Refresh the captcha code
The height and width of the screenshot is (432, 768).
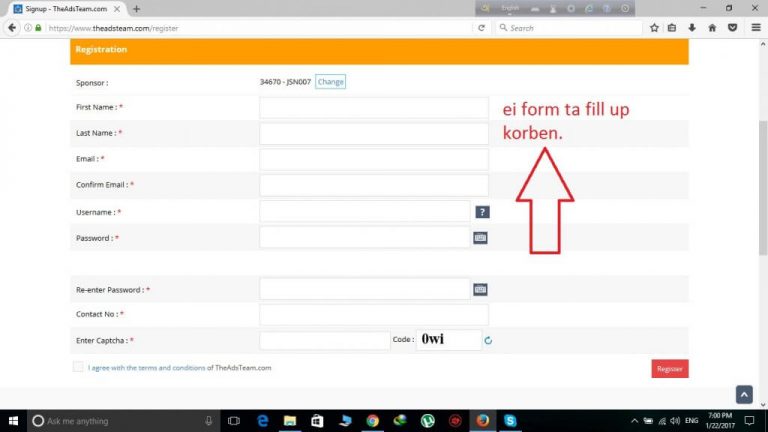coord(488,341)
